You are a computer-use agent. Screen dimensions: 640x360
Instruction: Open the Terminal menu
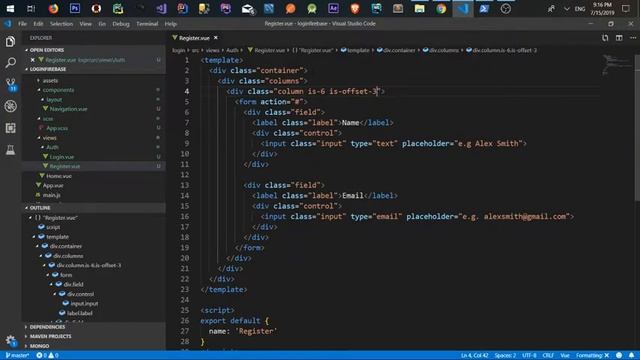(x=147, y=24)
